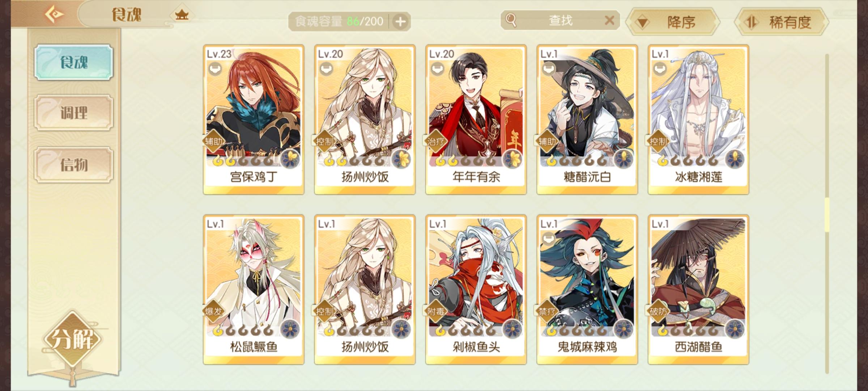868x391 pixels.
Task: Clear the search with the X
Action: 609,20
